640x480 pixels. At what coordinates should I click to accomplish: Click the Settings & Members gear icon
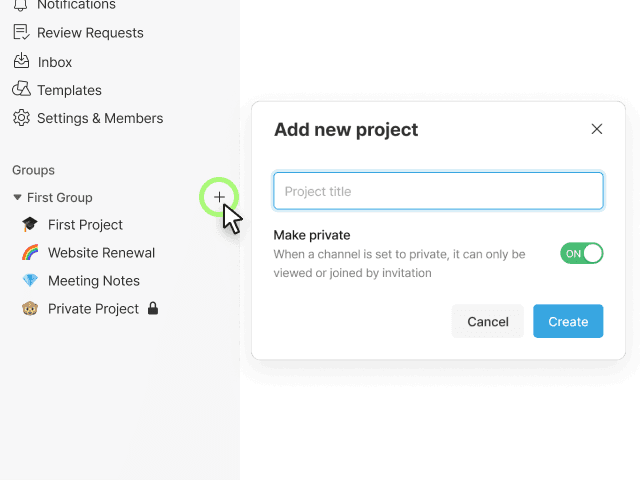pos(21,118)
